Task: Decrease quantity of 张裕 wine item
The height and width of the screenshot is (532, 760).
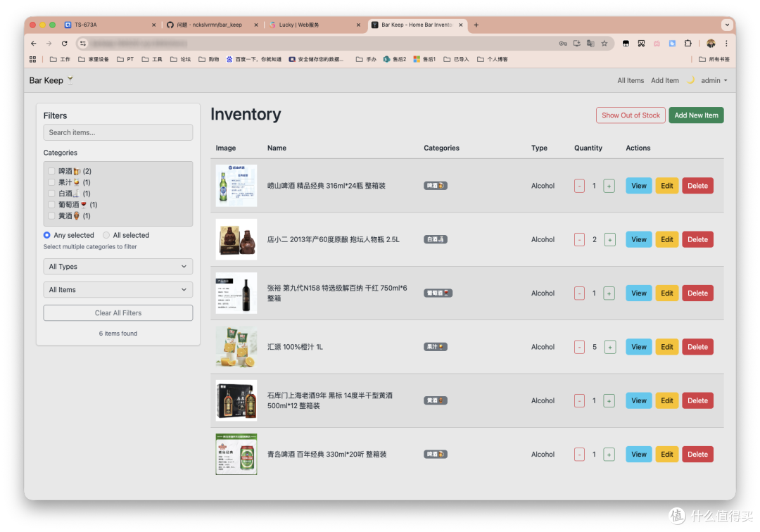Action: 579,293
